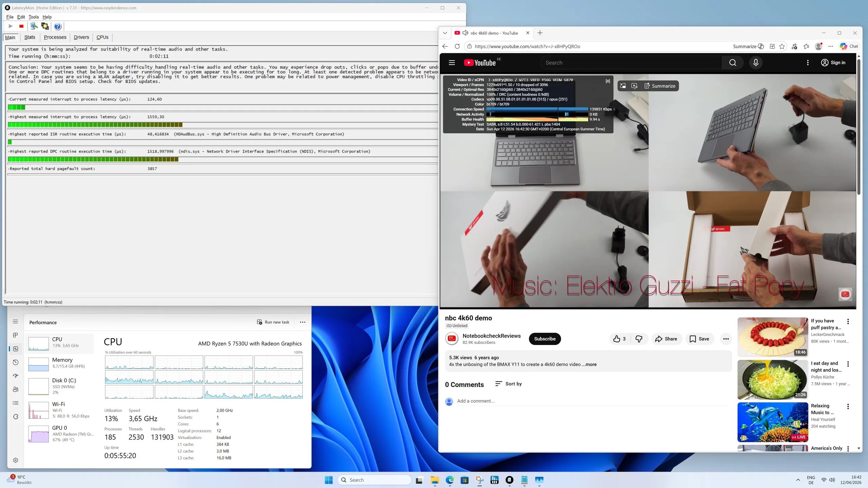Show hidden system tray icons chevron

798,480
